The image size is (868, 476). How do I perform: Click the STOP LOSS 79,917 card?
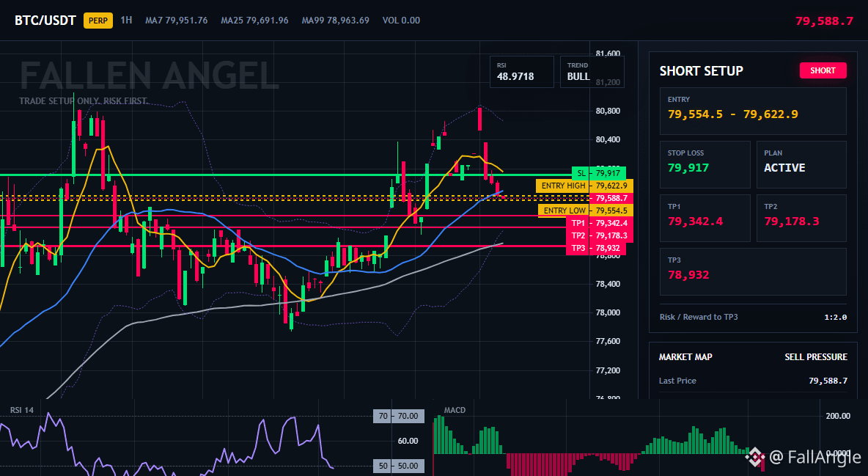click(705, 164)
